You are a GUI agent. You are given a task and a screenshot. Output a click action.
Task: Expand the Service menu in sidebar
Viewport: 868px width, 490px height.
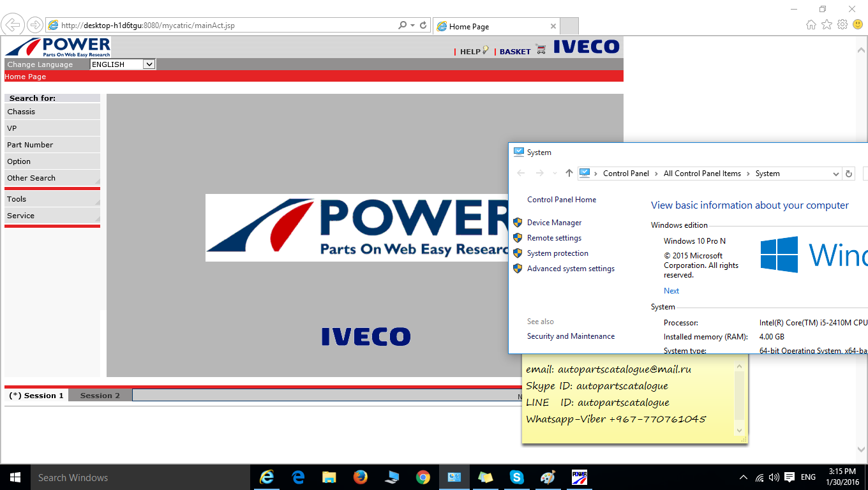tap(52, 216)
